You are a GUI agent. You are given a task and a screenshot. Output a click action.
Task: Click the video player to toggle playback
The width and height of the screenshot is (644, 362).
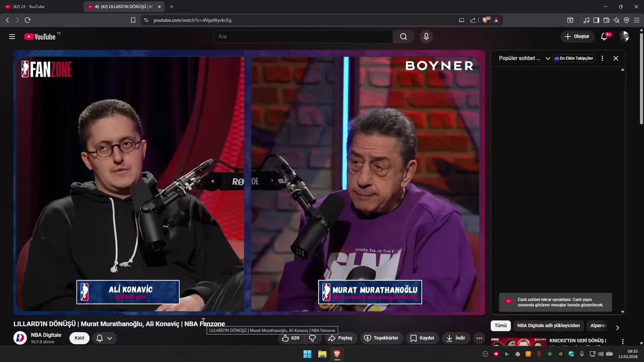tap(249, 182)
